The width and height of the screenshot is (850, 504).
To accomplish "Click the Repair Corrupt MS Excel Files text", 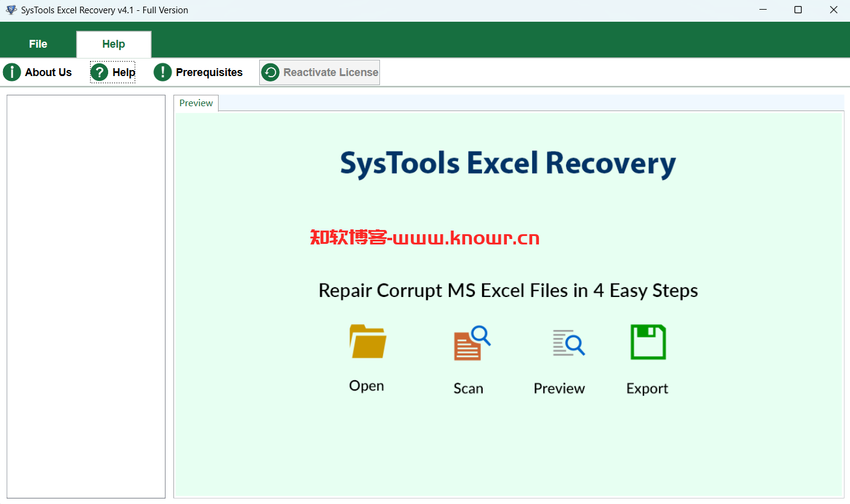I will click(508, 291).
